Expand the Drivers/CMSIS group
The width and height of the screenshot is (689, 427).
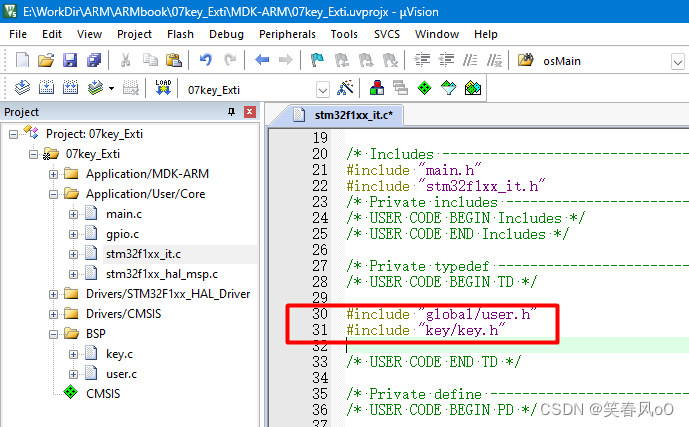(53, 314)
